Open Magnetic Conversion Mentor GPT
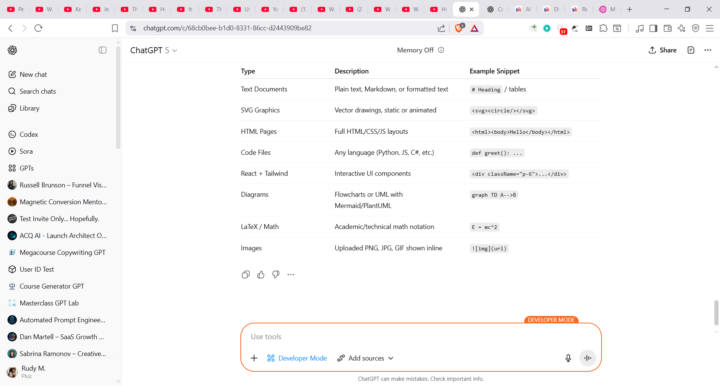Viewport: 720px width, 386px height. click(57, 202)
